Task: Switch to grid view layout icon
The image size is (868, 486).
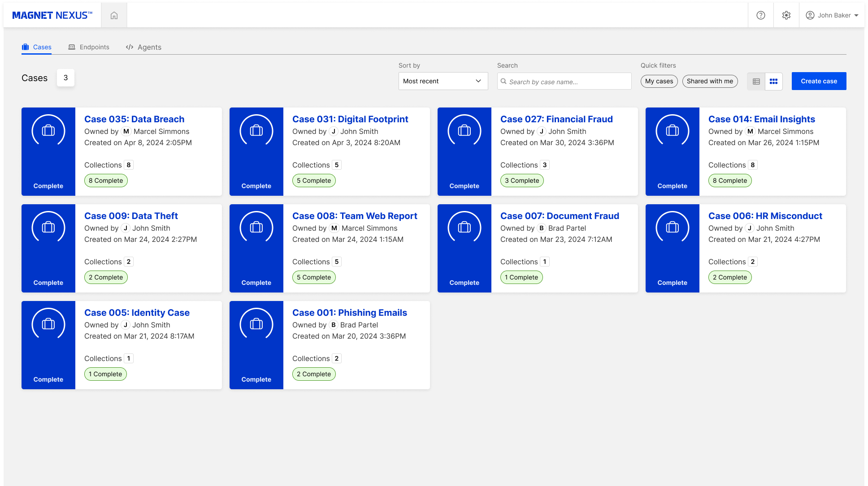Action: coord(773,82)
